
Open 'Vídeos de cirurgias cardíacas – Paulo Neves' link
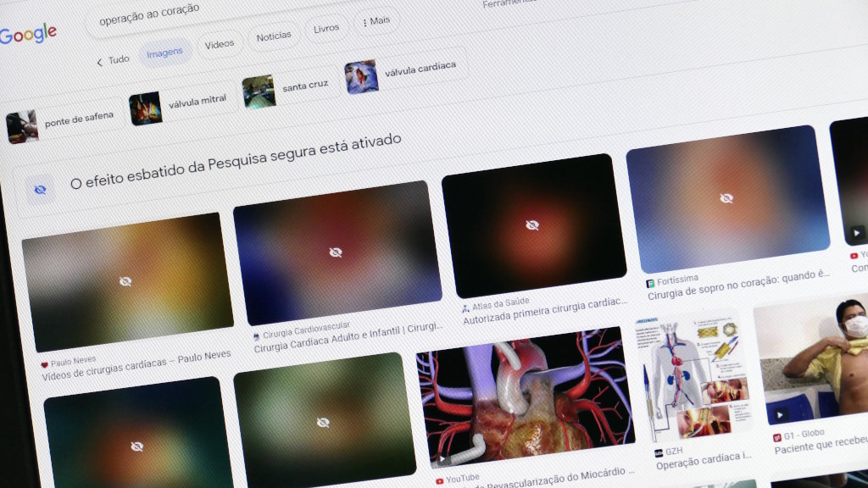[136, 367]
